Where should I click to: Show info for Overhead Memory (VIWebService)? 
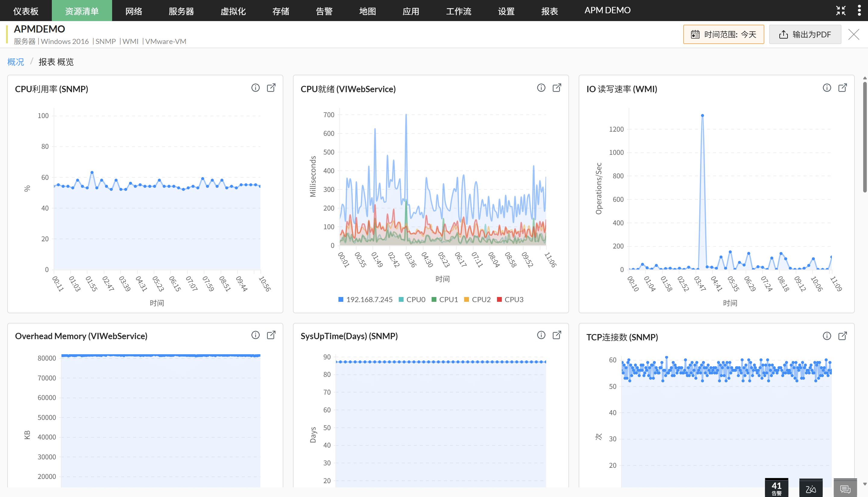[x=255, y=335]
